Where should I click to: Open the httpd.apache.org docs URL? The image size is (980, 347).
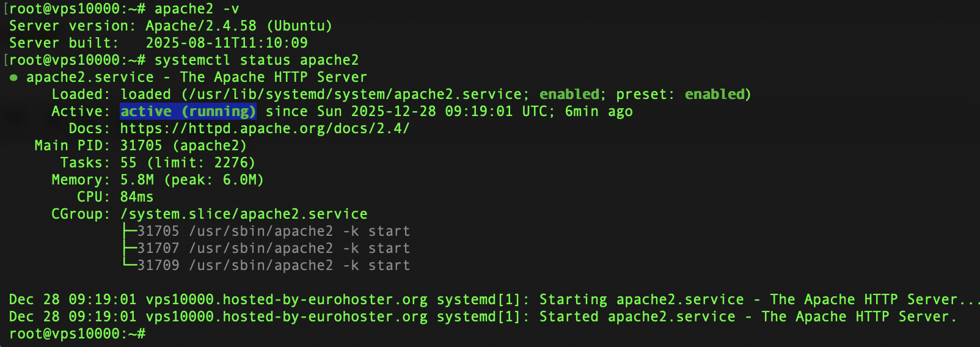point(265,129)
